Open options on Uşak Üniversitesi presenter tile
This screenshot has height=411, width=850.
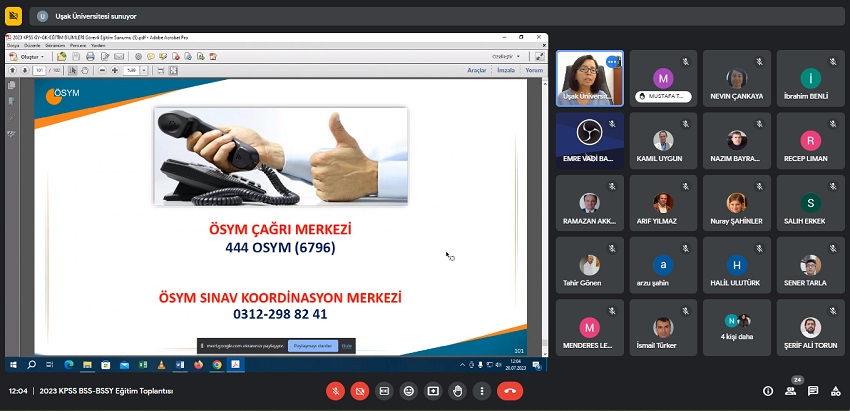pyautogui.click(x=611, y=63)
